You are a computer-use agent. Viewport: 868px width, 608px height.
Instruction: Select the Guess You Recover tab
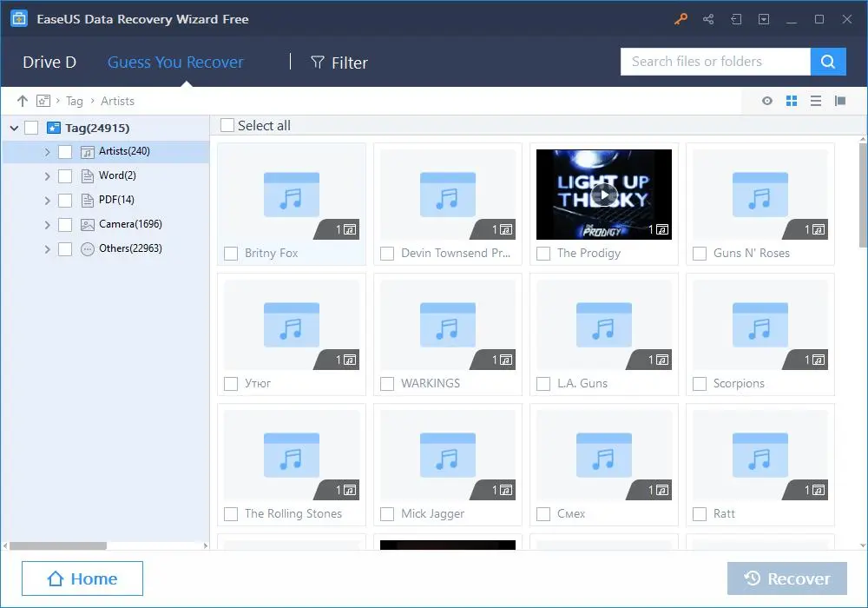click(x=175, y=62)
